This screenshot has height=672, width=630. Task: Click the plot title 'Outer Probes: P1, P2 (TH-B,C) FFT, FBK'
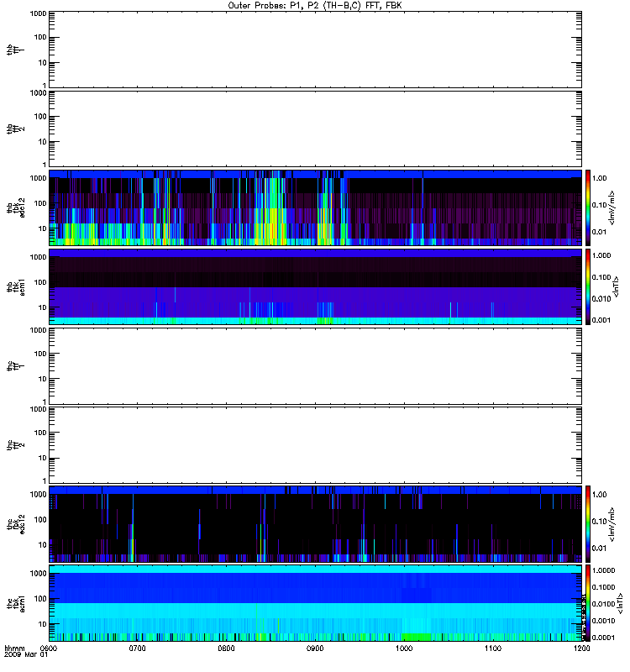click(x=315, y=6)
